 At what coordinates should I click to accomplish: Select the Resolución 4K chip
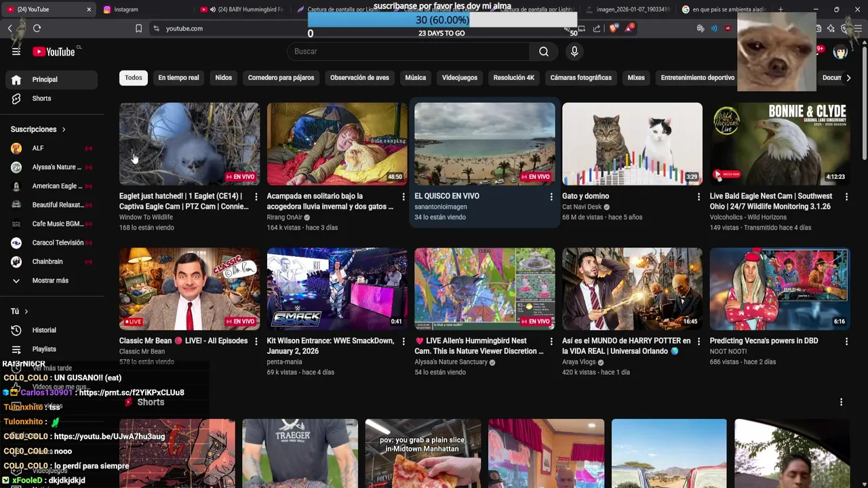coord(514,78)
